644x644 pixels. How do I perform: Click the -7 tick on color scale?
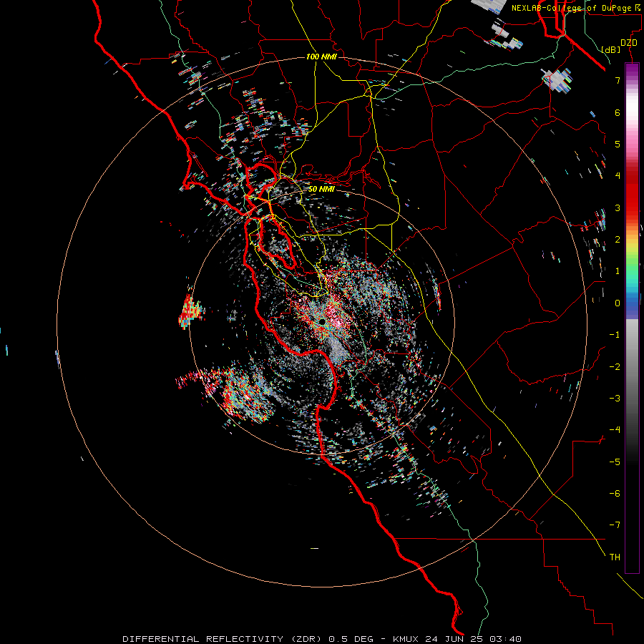615,525
